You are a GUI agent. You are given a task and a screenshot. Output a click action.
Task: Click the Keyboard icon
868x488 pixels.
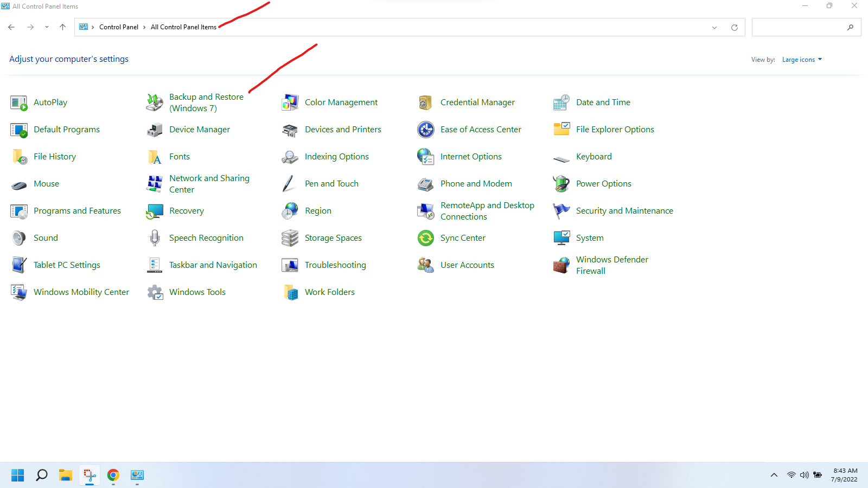(x=561, y=158)
